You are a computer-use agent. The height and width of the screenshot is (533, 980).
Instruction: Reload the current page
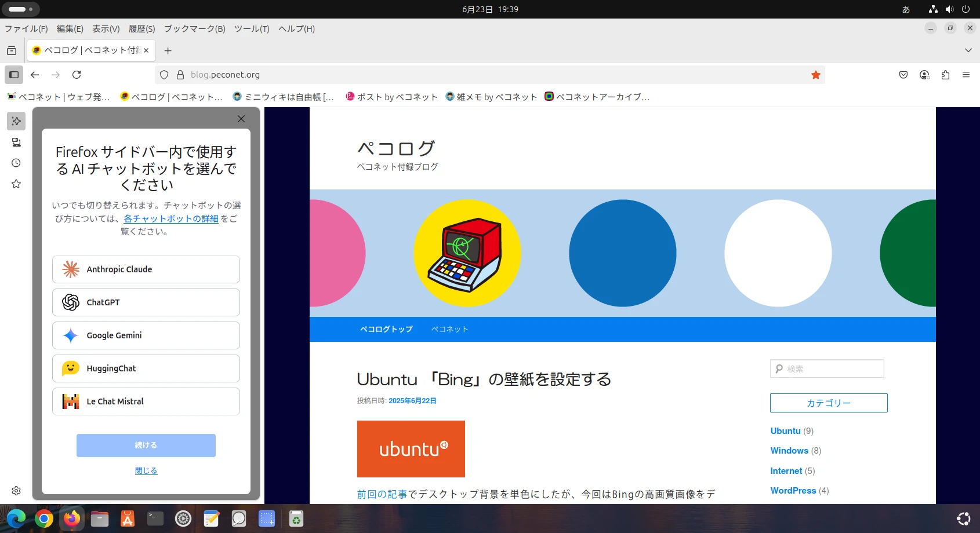pos(77,75)
